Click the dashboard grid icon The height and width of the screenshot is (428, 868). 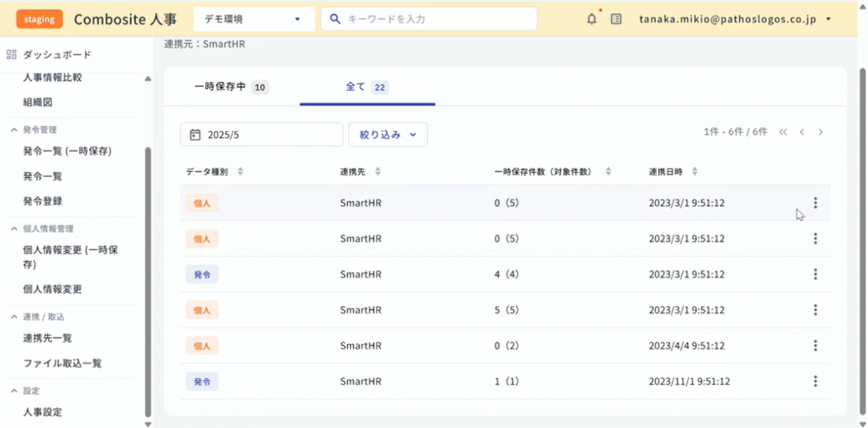(x=11, y=55)
